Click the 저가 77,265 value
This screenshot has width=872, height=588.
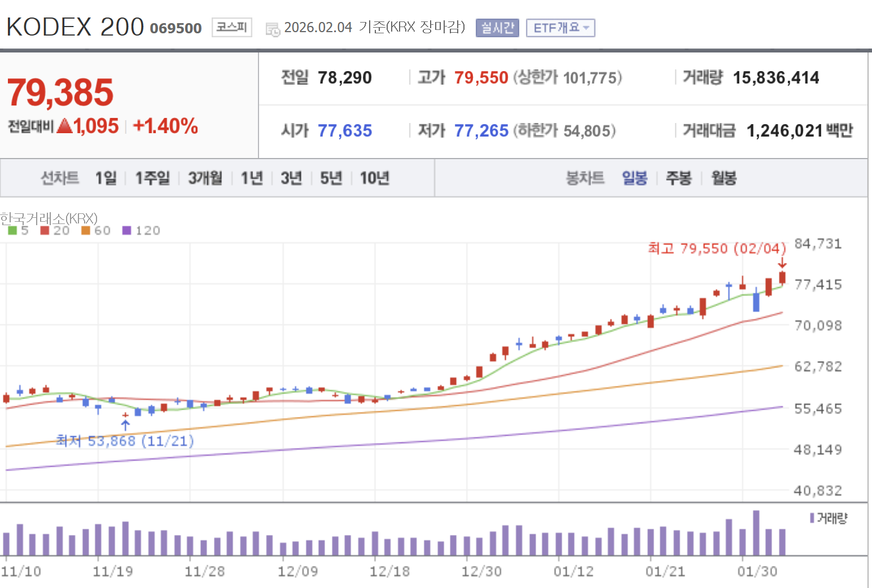[x=481, y=131]
